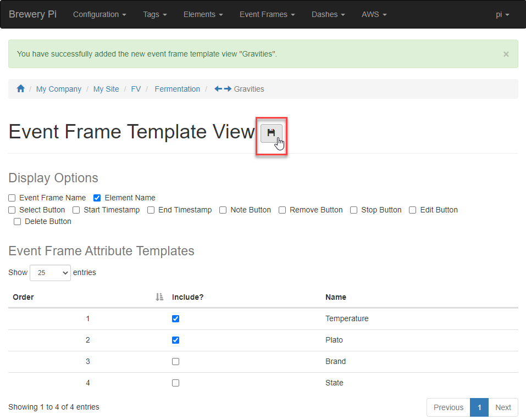Open the AWS menu

coord(374,14)
